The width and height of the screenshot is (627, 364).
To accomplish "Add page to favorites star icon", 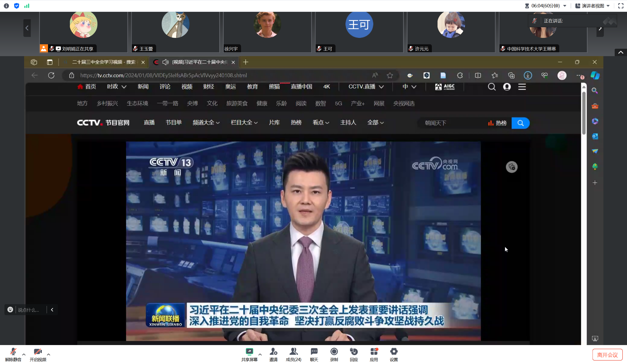I will [x=390, y=75].
